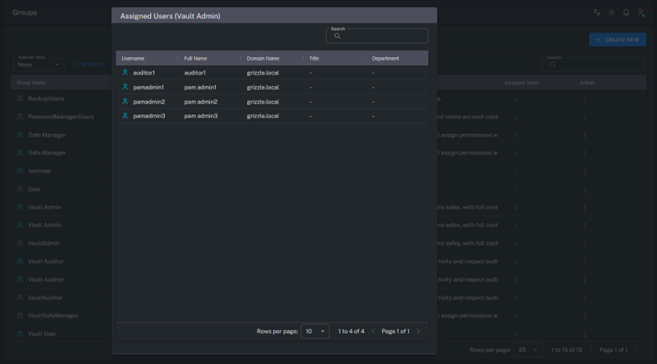Click the user icon beside pamadmin1
The width and height of the screenshot is (657, 364).
point(125,87)
